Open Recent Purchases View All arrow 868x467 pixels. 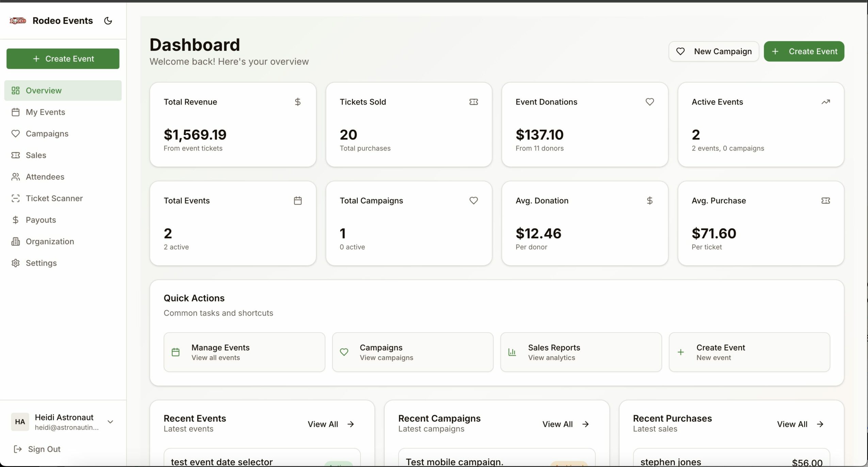coord(820,424)
